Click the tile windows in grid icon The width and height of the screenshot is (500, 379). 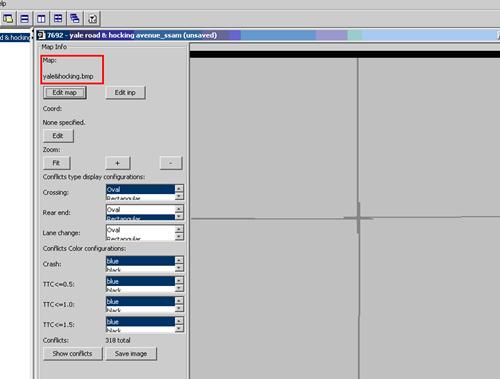coord(58,18)
